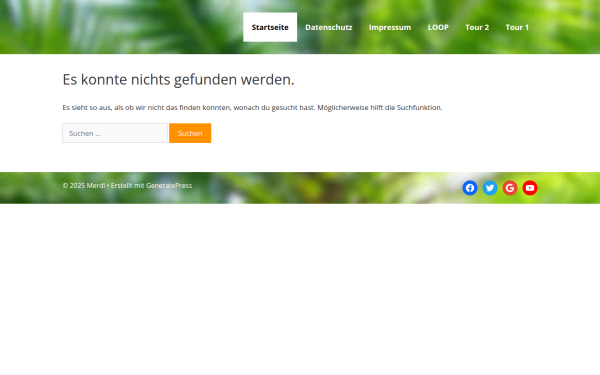Open the LOOP menu item
Image resolution: width=600 pixels, height=375 pixels.
438,27
